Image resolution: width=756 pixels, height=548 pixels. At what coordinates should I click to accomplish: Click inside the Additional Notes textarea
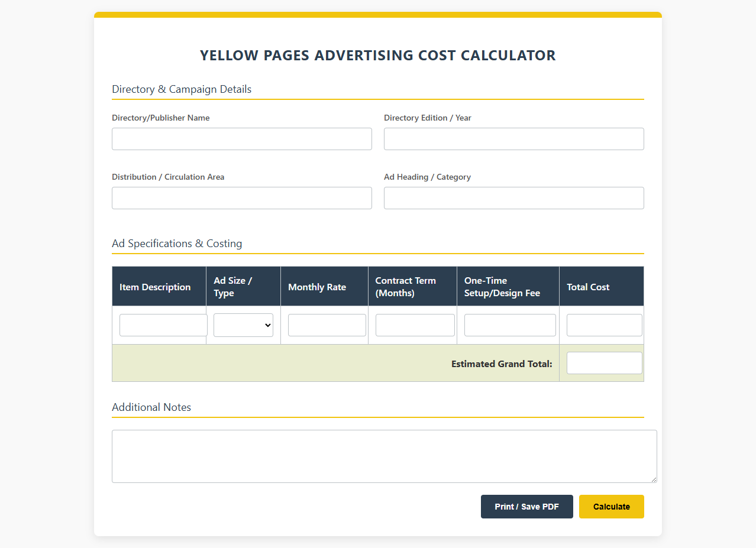pos(385,456)
